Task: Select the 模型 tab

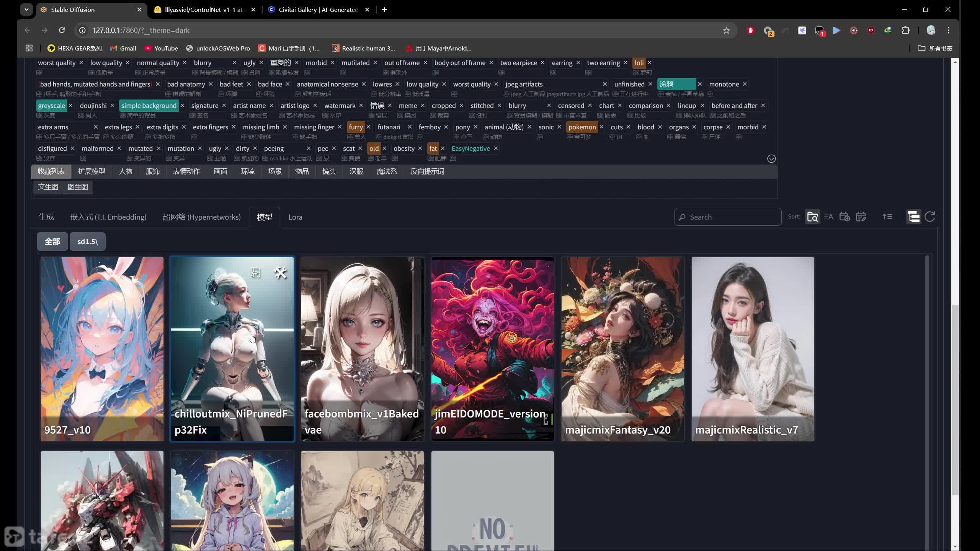Action: click(x=265, y=217)
